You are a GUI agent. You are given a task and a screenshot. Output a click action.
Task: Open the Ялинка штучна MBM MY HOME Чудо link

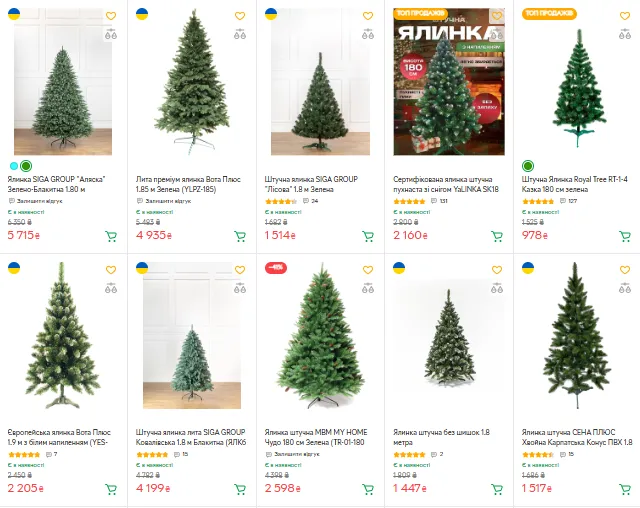(x=316, y=437)
